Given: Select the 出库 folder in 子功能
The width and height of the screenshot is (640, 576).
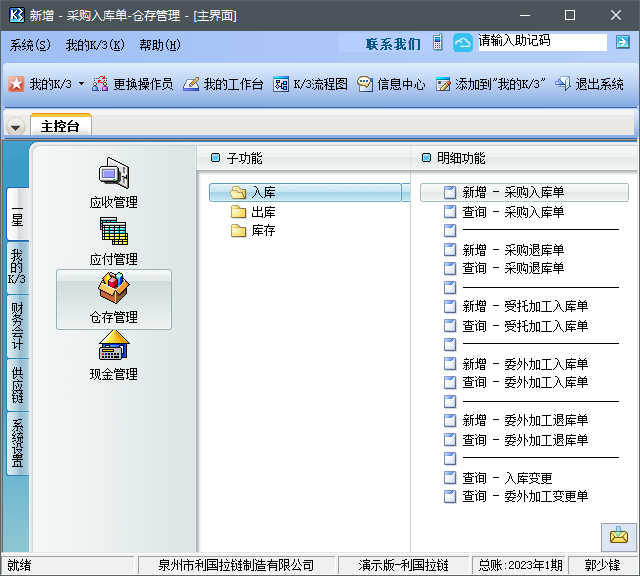Looking at the screenshot, I should [x=263, y=212].
